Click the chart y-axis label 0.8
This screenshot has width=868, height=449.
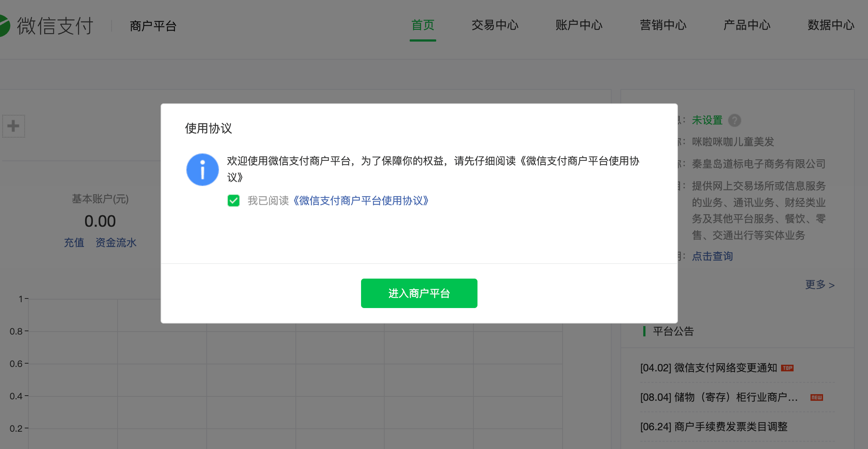[16, 331]
